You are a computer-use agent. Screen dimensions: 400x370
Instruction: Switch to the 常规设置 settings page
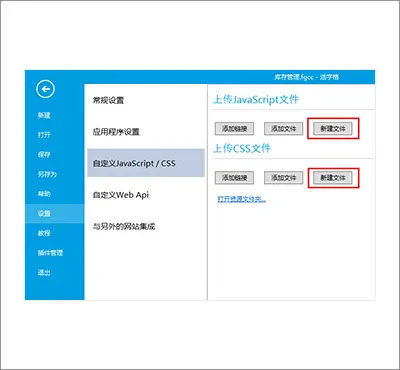click(x=108, y=100)
